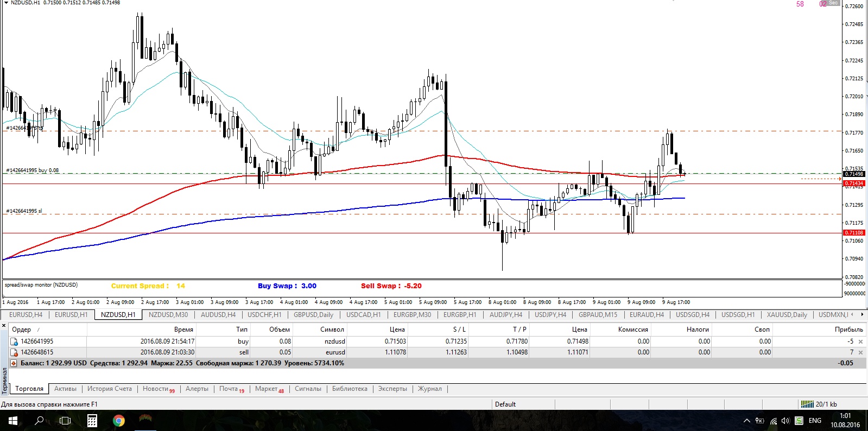Click the chart menu triangle beside NZDUSD,H1 title
868x431 pixels.
coord(6,3)
